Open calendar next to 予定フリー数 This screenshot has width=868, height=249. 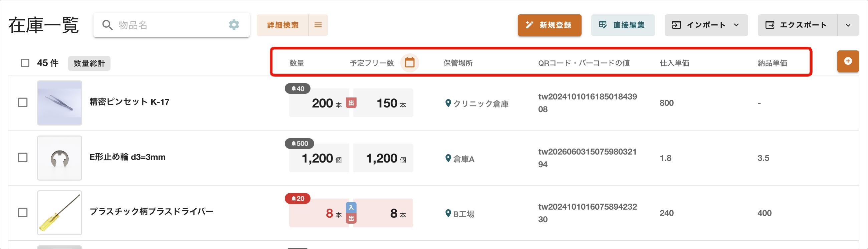pos(409,63)
